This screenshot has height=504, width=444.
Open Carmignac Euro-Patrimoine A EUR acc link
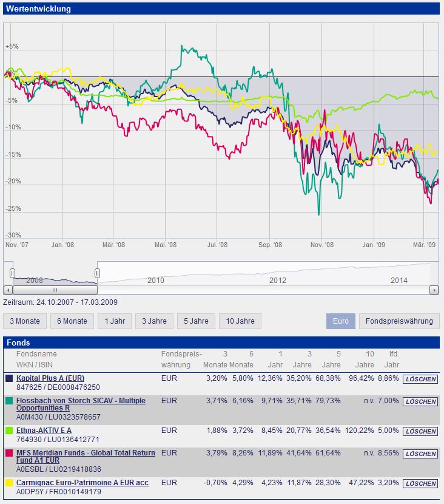click(x=82, y=483)
